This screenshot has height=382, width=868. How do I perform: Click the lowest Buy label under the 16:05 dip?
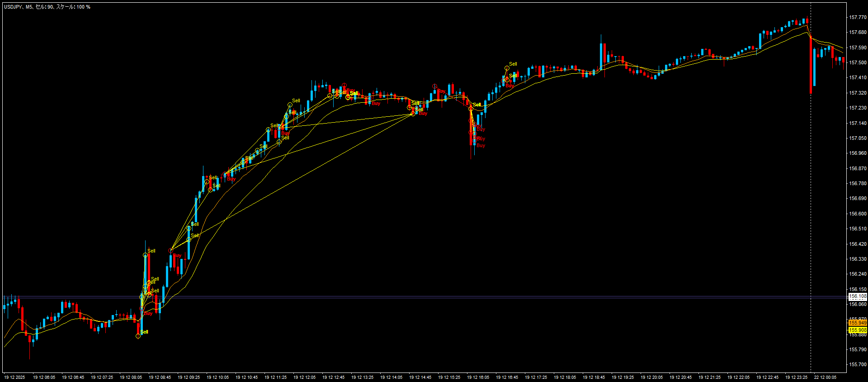(481, 146)
